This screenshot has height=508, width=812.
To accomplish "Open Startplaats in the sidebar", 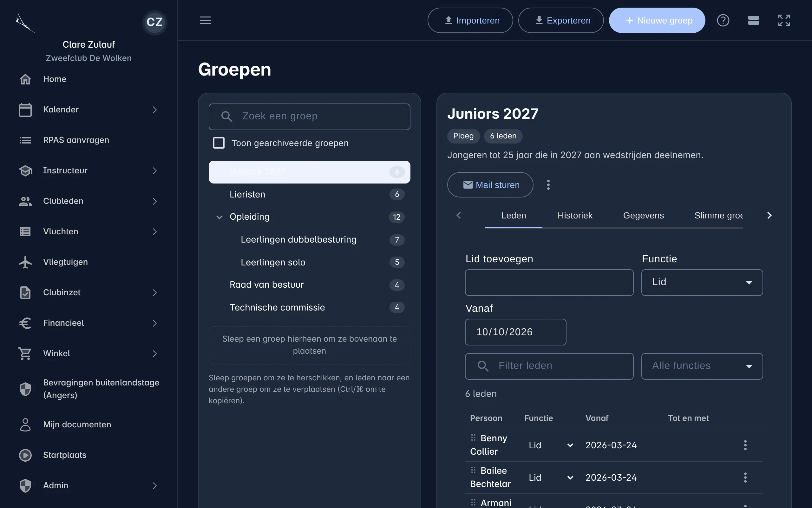I will click(88, 455).
